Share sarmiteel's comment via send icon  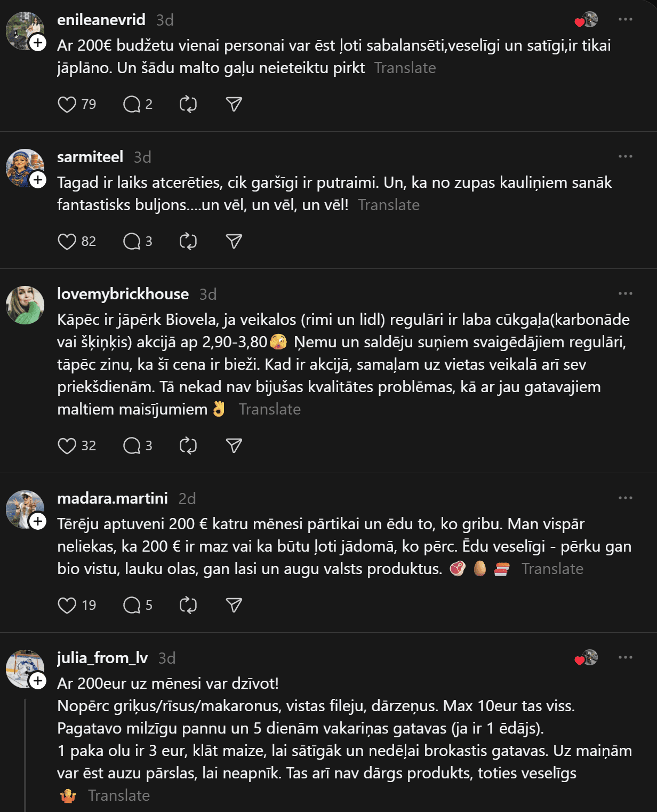pyautogui.click(x=234, y=242)
